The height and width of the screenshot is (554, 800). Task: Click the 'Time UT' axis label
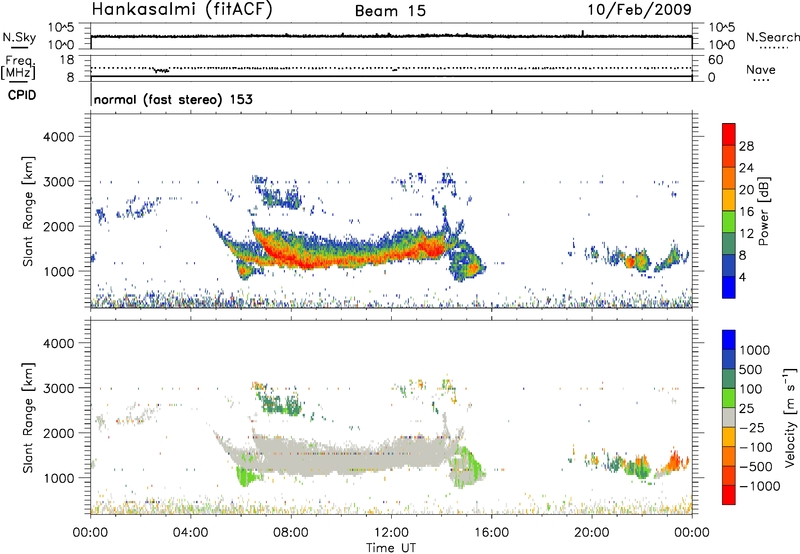tap(391, 548)
